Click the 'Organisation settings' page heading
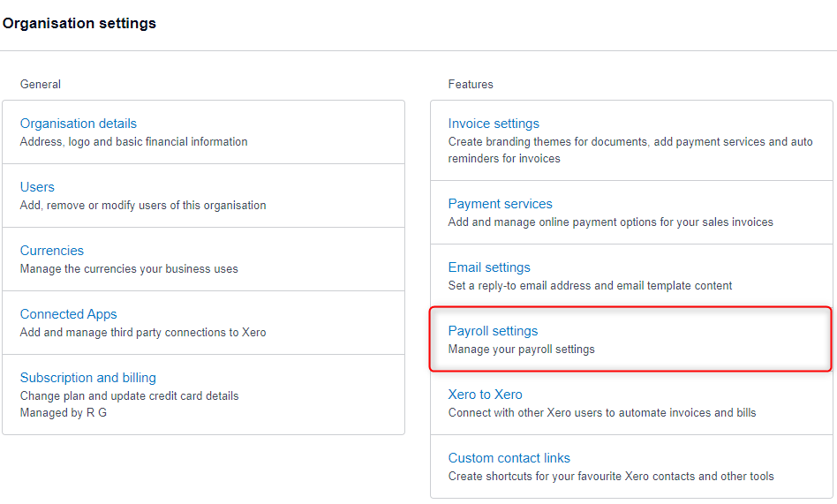The width and height of the screenshot is (837, 504). pos(79,24)
